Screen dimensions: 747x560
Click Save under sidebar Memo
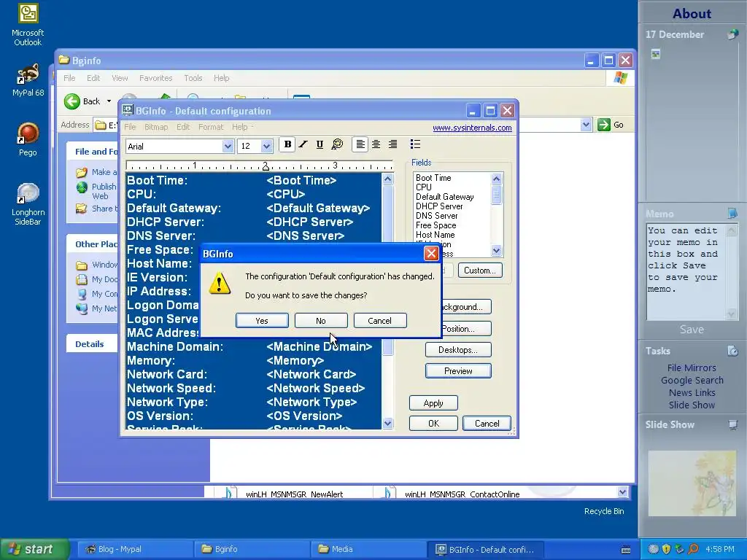[692, 330]
